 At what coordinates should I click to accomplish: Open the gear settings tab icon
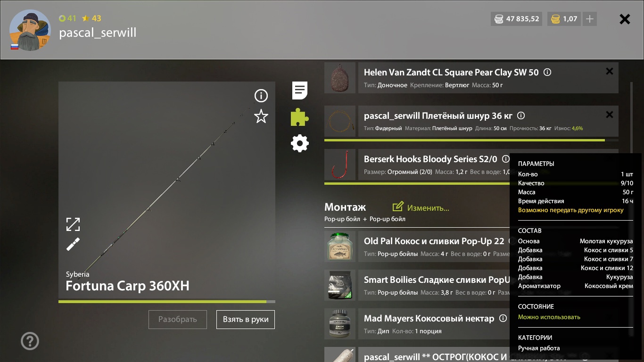pos(300,143)
